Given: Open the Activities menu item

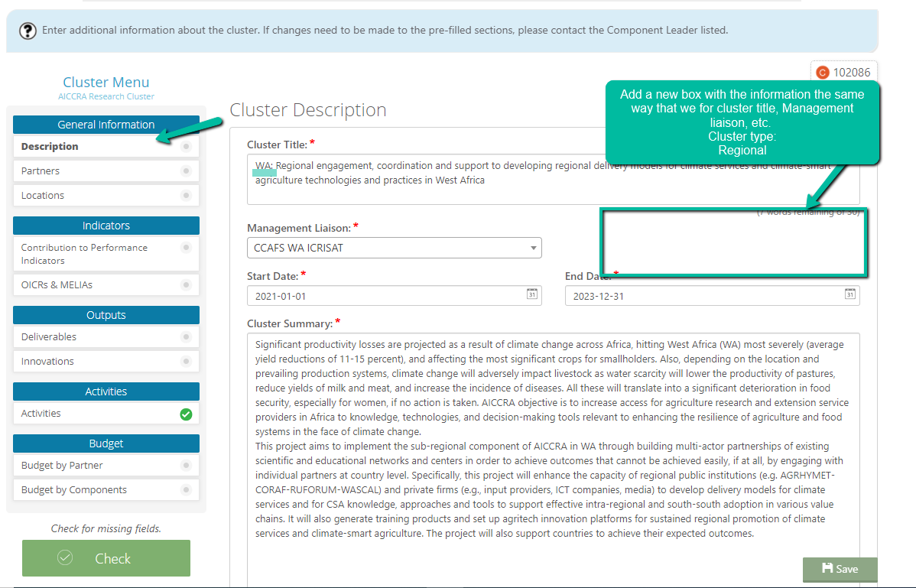Looking at the screenshot, I should pyautogui.click(x=106, y=414).
